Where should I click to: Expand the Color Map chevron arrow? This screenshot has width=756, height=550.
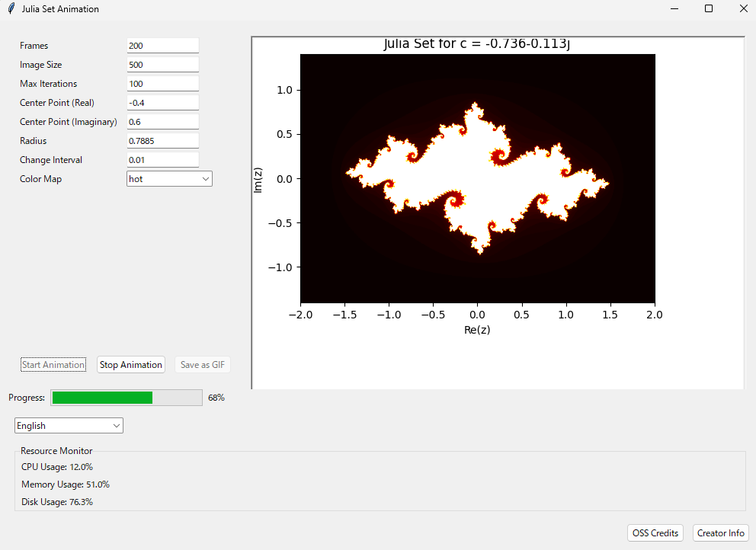(205, 178)
